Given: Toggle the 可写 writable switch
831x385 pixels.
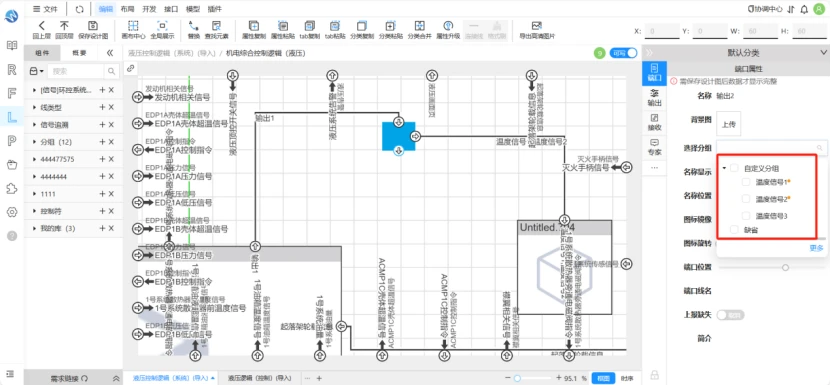Looking at the screenshot, I should (623, 53).
